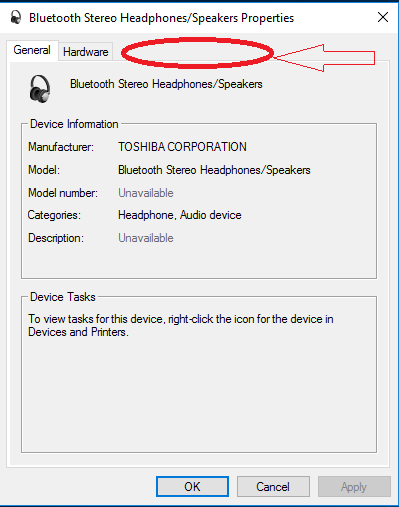The image size is (399, 507).
Task: Click the Model value Bluetooth Stereo Headphones/Speakers
Action: point(214,170)
